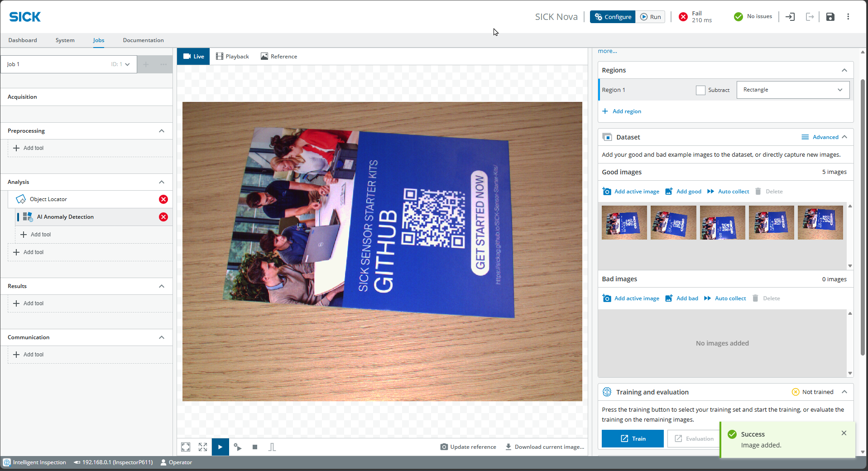The height and width of the screenshot is (471, 868).
Task: Click the green No issues check icon
Action: [739, 17]
